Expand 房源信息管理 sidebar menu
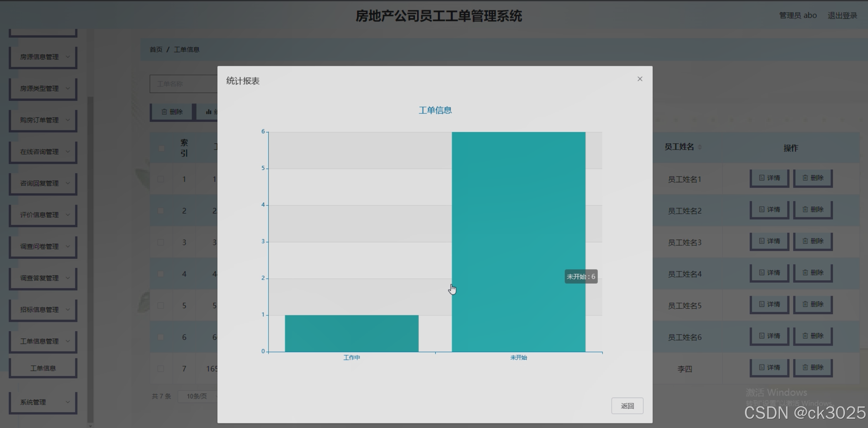This screenshot has width=868, height=428. coord(43,57)
